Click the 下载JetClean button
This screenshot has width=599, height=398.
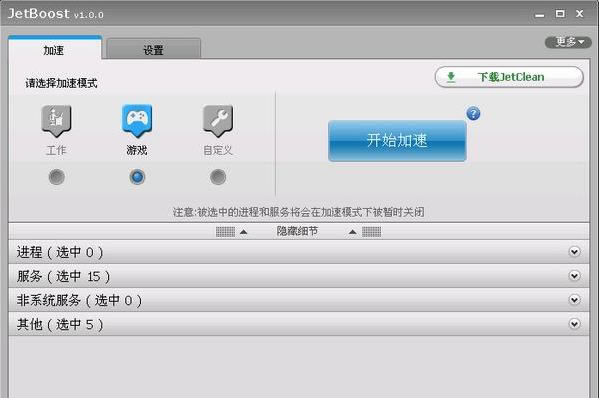point(509,77)
